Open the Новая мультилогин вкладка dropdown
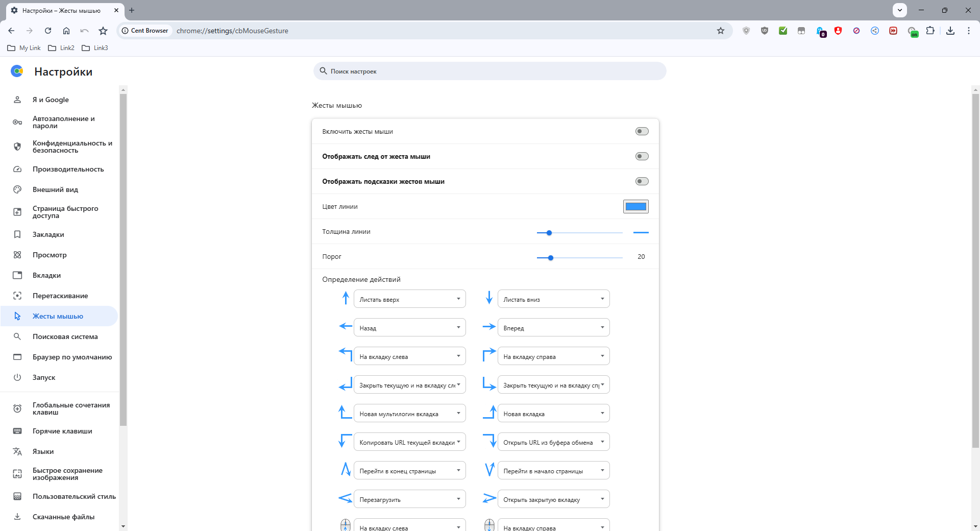This screenshot has width=980, height=531. (410, 413)
